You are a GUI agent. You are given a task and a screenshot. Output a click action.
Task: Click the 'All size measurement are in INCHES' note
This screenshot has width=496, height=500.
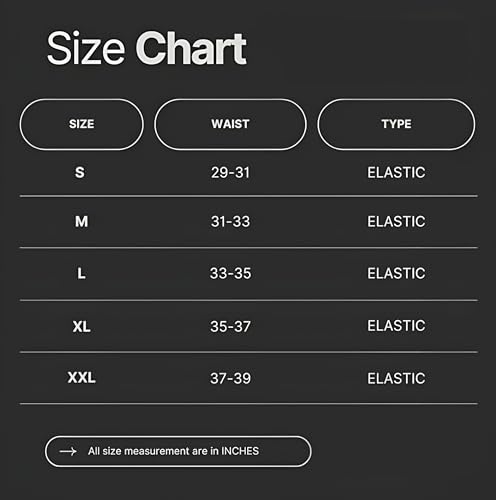173,451
